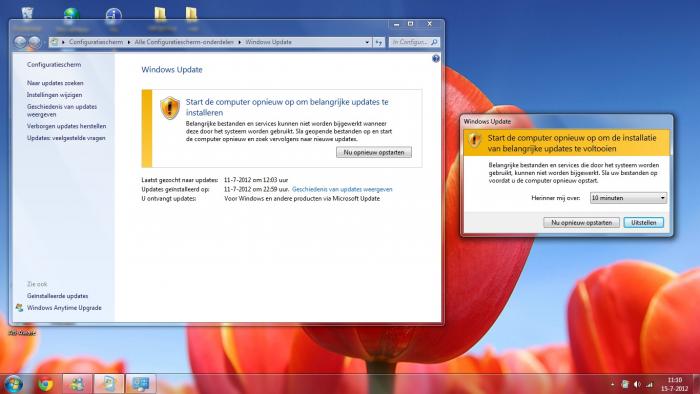Minimize the Control Panel window
This screenshot has height=394, width=700.
point(396,24)
